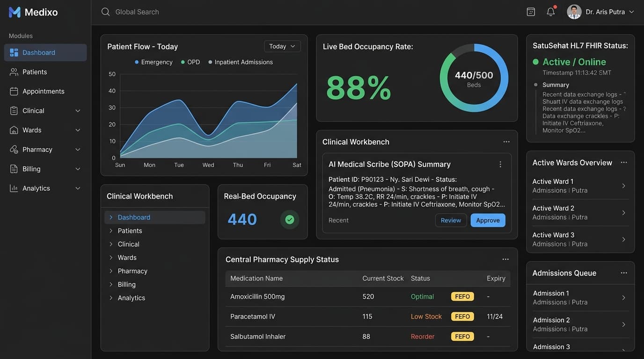The height and width of the screenshot is (359, 644).
Task: Open Clinical Workbench card three-dot menu
Action: [x=506, y=142]
